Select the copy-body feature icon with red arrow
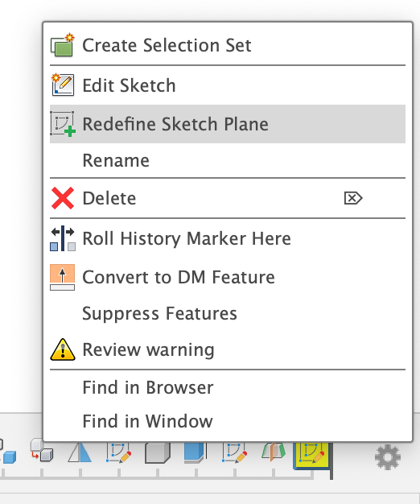Image resolution: width=420 pixels, height=504 pixels. [x=42, y=451]
